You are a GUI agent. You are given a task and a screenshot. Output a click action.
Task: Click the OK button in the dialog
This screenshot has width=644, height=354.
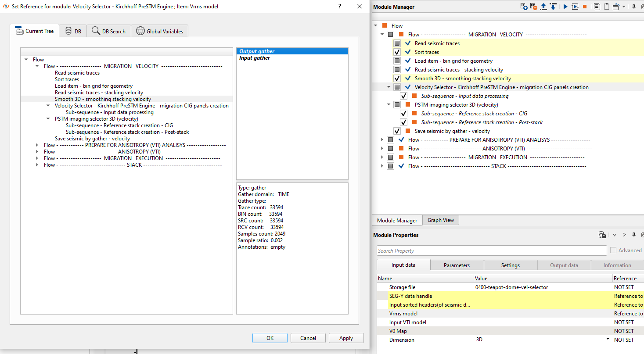click(270, 338)
